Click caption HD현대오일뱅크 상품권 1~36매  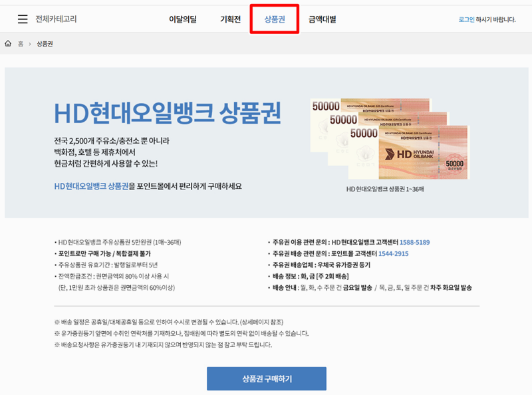tap(385, 189)
